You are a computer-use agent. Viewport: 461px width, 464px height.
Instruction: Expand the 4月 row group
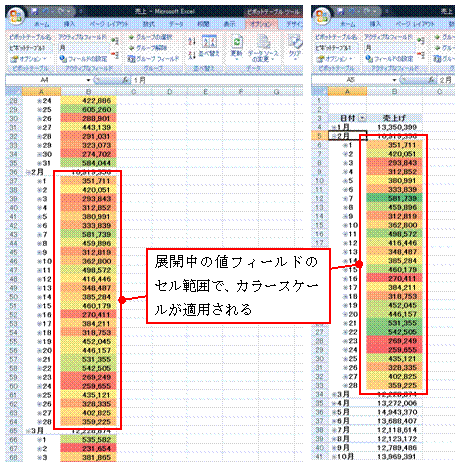(334, 403)
